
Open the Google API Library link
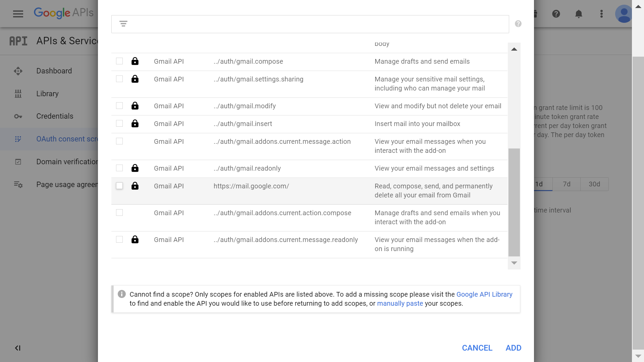pos(484,294)
